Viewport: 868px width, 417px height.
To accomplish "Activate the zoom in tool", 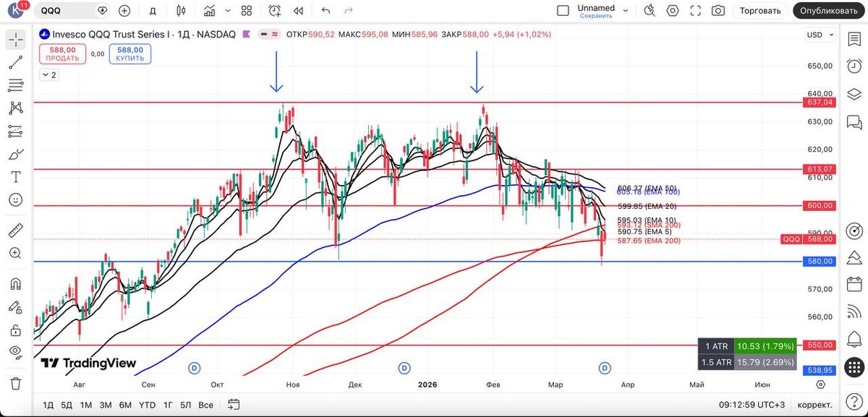I will click(x=15, y=252).
